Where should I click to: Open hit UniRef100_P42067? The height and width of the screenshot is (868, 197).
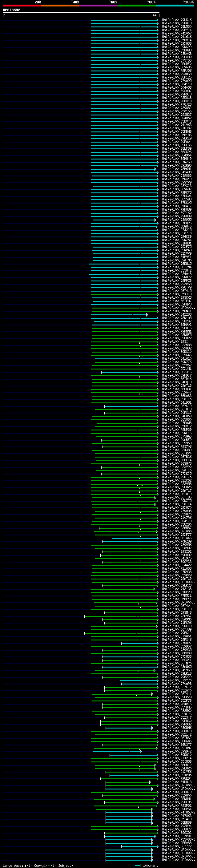[x=177, y=33]
